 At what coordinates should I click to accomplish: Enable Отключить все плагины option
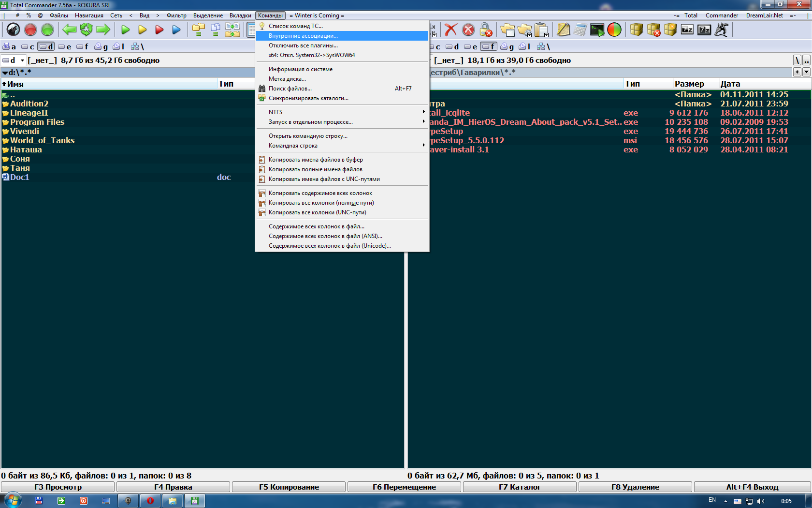(x=303, y=45)
